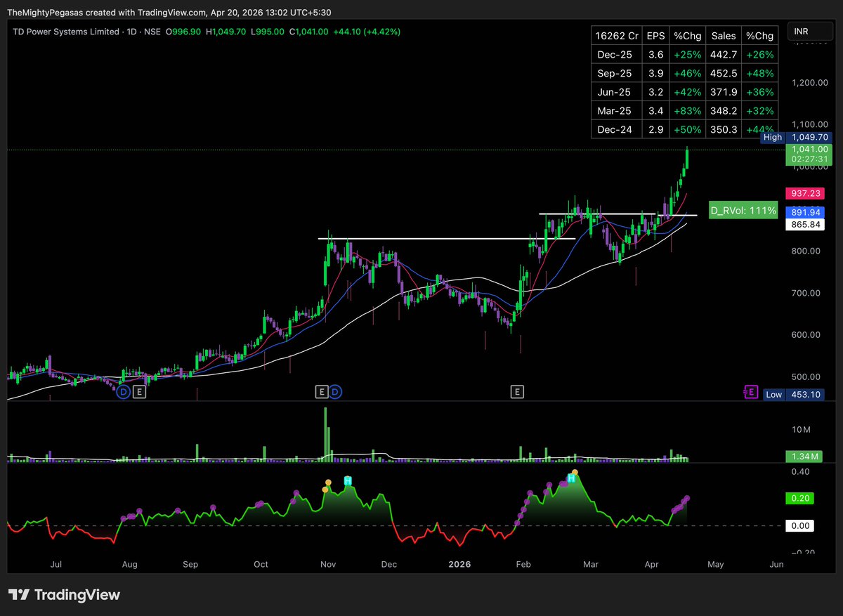Click the dividend D marker near November
This screenshot has height=616, width=843.
(x=335, y=391)
